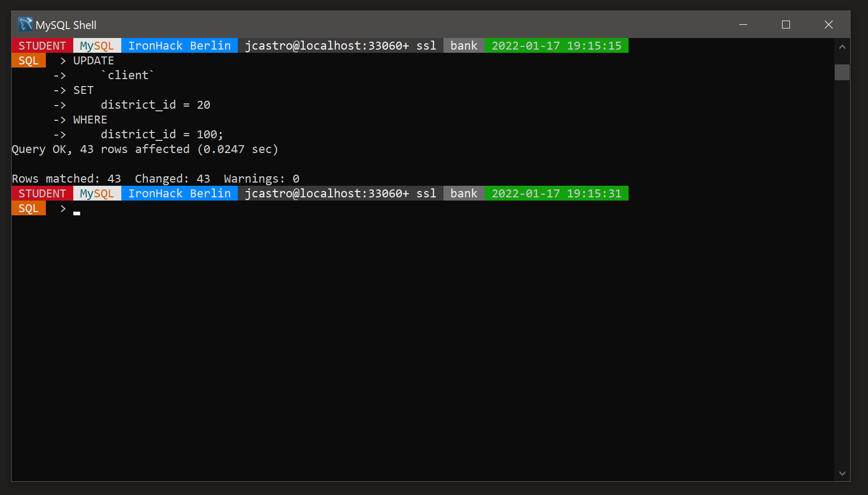Click the second STUDENT prompt badge

[x=41, y=193]
